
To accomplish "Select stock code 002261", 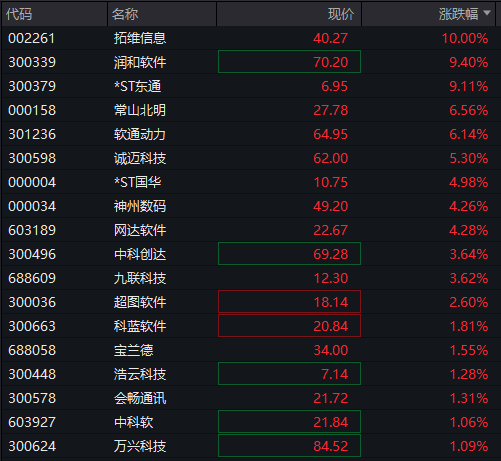I will click(x=32, y=38).
